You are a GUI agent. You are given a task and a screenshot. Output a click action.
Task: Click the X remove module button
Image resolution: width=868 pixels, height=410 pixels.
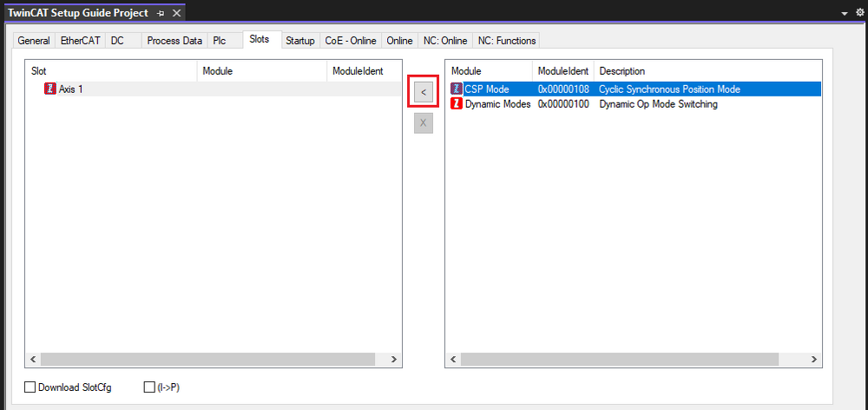pos(424,123)
